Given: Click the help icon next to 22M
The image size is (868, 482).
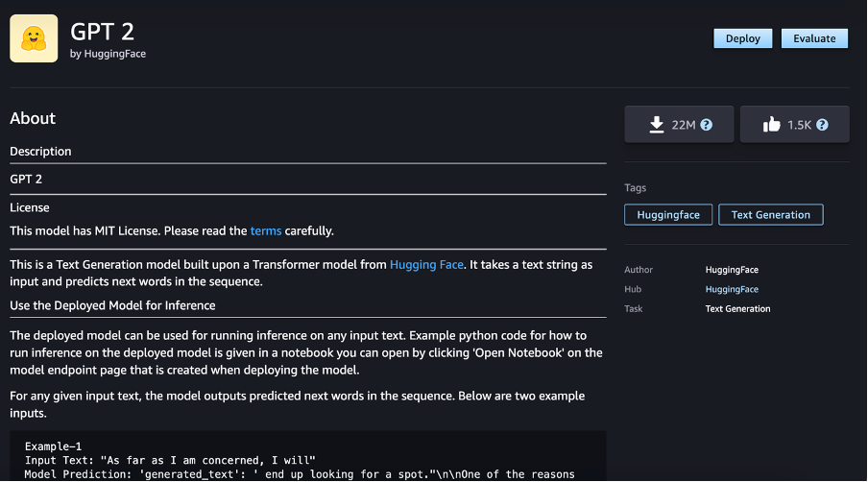Looking at the screenshot, I should (707, 125).
